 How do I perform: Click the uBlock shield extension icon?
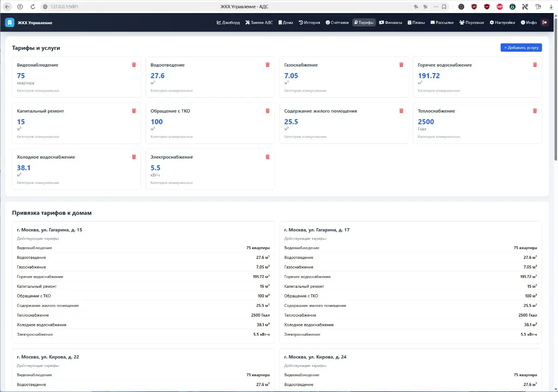(x=474, y=7)
